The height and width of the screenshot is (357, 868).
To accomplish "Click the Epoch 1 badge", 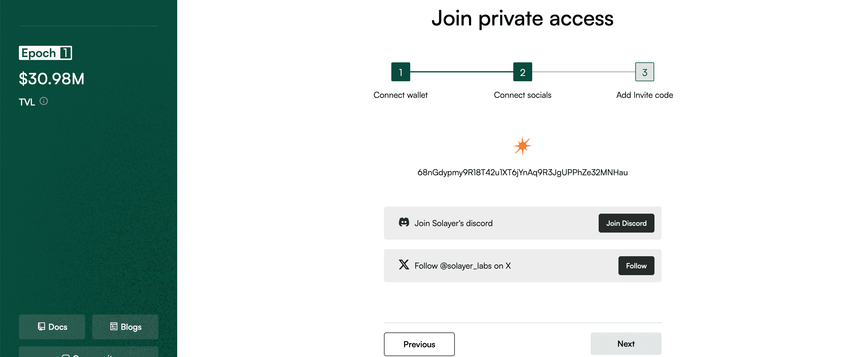I will (45, 53).
